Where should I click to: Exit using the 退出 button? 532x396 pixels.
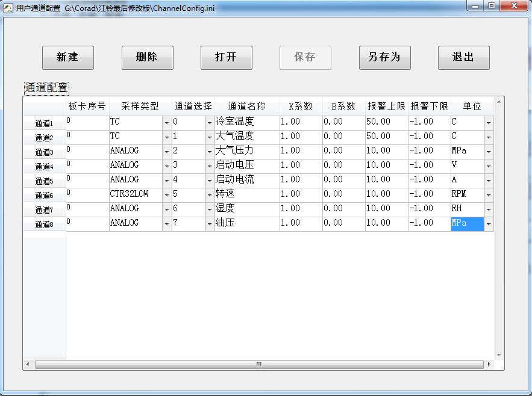tap(463, 58)
